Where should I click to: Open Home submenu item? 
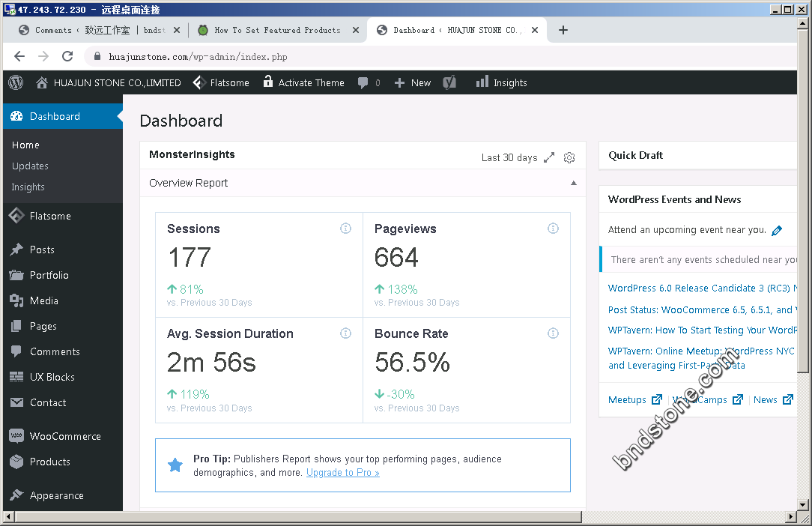(x=25, y=145)
